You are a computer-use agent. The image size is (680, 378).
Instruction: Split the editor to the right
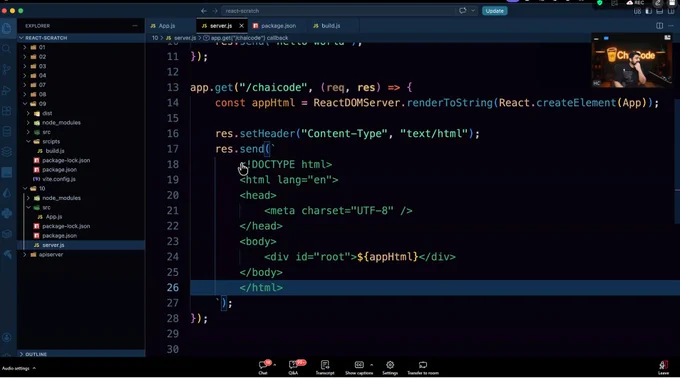click(659, 26)
